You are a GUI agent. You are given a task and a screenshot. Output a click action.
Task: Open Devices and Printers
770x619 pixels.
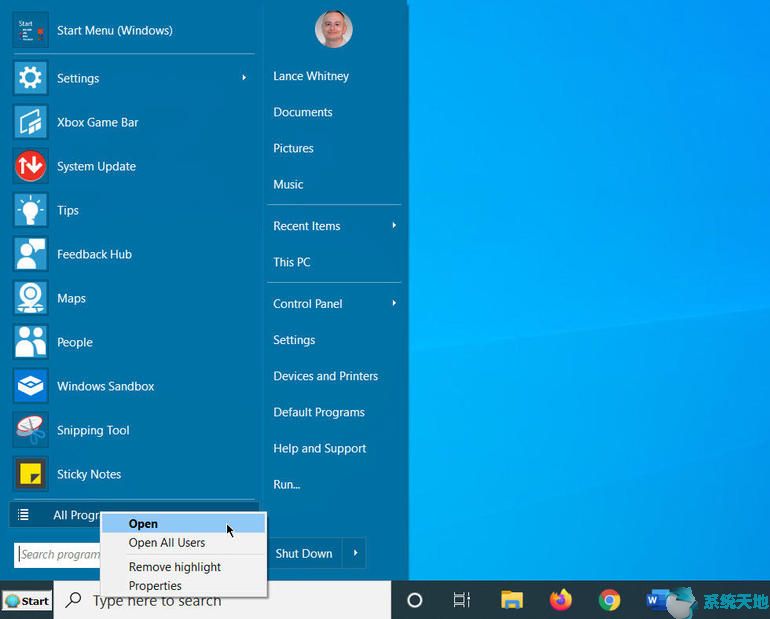[x=326, y=376]
